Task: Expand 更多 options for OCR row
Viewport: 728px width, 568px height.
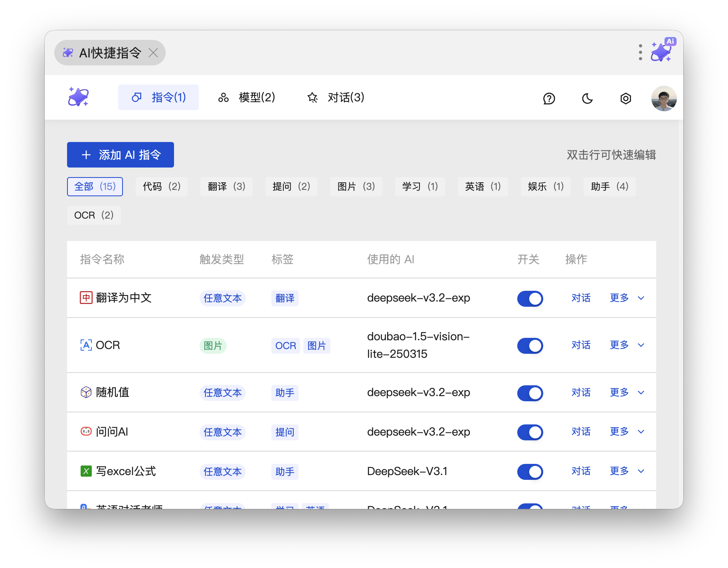Action: (x=627, y=345)
